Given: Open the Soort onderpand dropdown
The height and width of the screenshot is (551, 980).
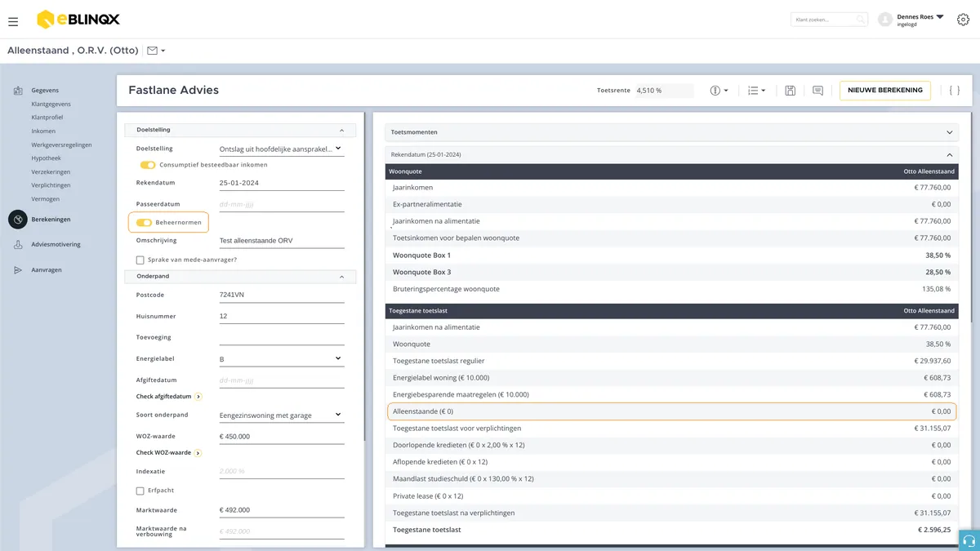Looking at the screenshot, I should tap(282, 415).
